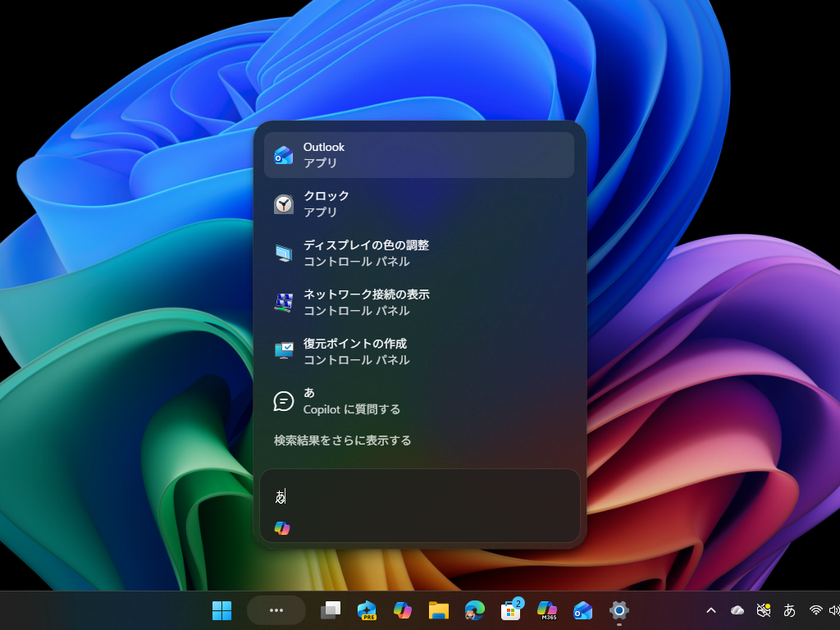Screen dimensions: 840x630
Task: Open Outlook from the taskbar
Action: click(x=583, y=610)
